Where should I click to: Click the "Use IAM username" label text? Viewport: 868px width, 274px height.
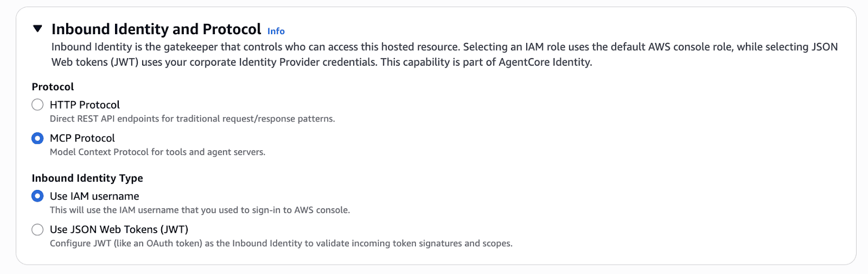(x=94, y=196)
